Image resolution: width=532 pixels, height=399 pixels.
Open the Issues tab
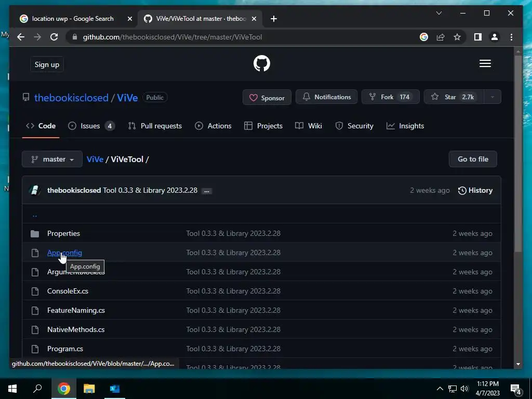pyautogui.click(x=91, y=126)
